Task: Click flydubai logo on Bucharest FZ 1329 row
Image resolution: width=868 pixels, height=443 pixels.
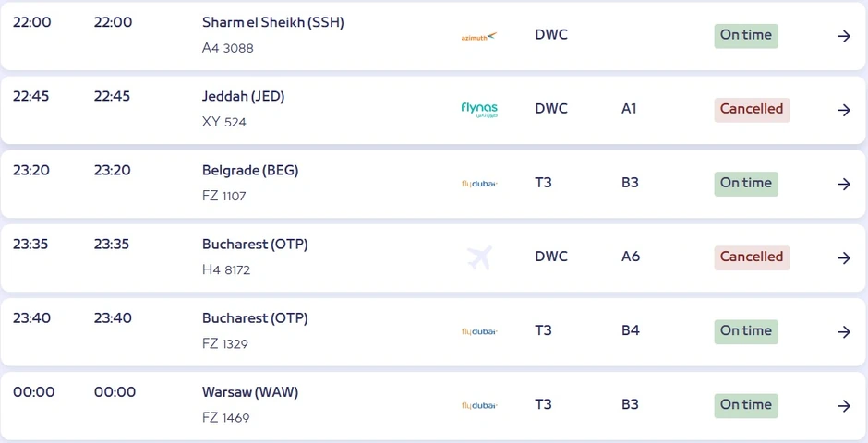Action: [478, 331]
